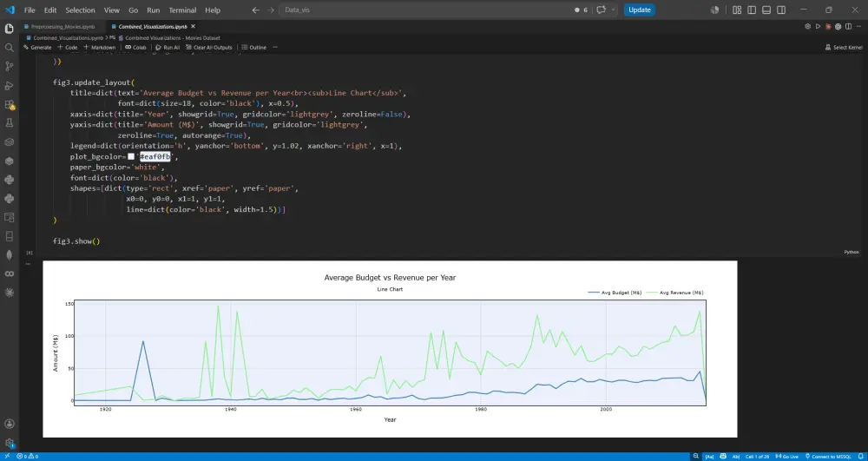Open the Manage gear menu
The image size is (868, 461).
[9, 443]
